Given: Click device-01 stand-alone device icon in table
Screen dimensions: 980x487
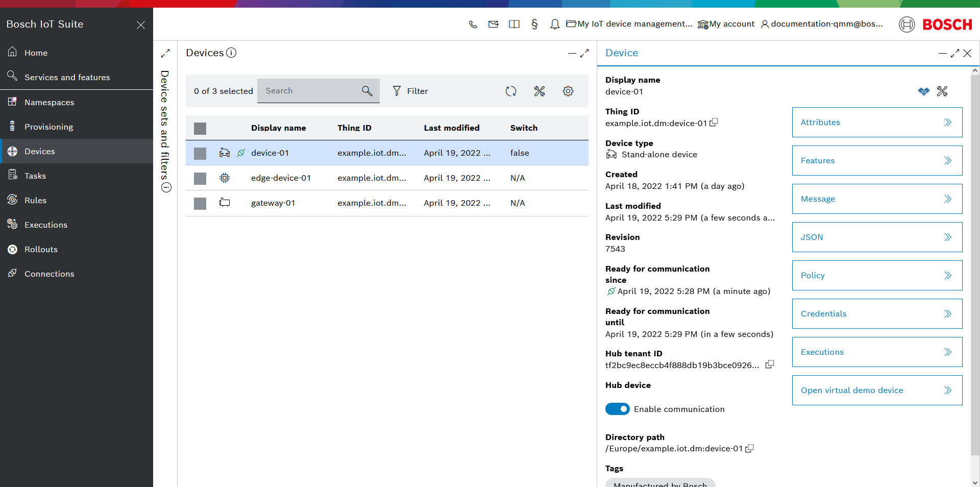Looking at the screenshot, I should (225, 153).
